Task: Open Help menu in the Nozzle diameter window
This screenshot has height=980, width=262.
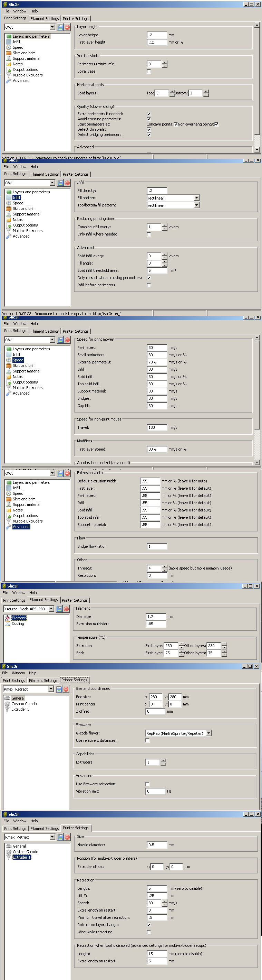Action: (x=34, y=821)
